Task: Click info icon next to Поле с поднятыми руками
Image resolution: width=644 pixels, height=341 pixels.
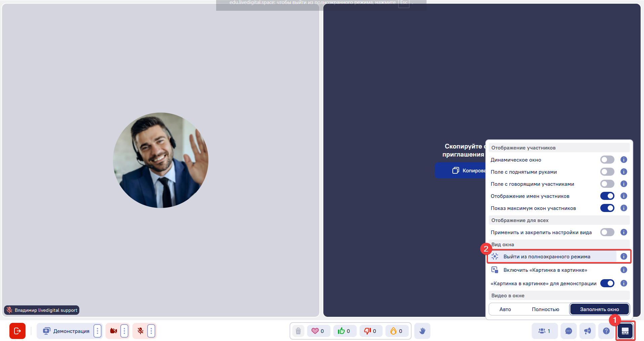Action: click(624, 172)
